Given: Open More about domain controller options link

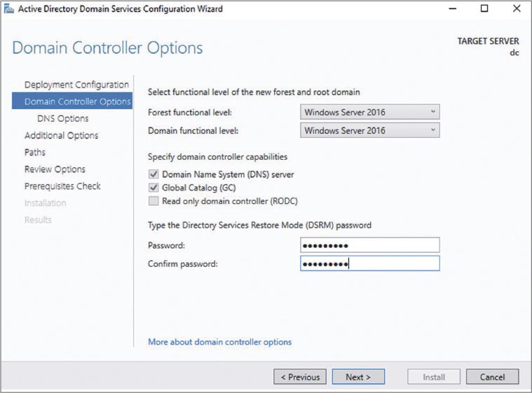Looking at the screenshot, I should click(219, 342).
